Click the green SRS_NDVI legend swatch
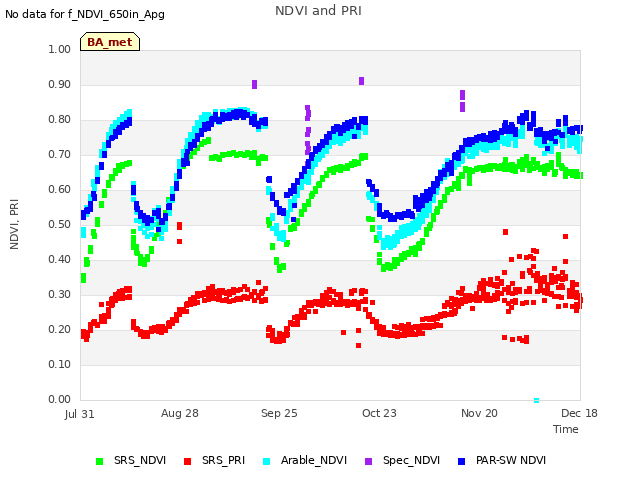This screenshot has height=480, width=640. pyautogui.click(x=99, y=461)
